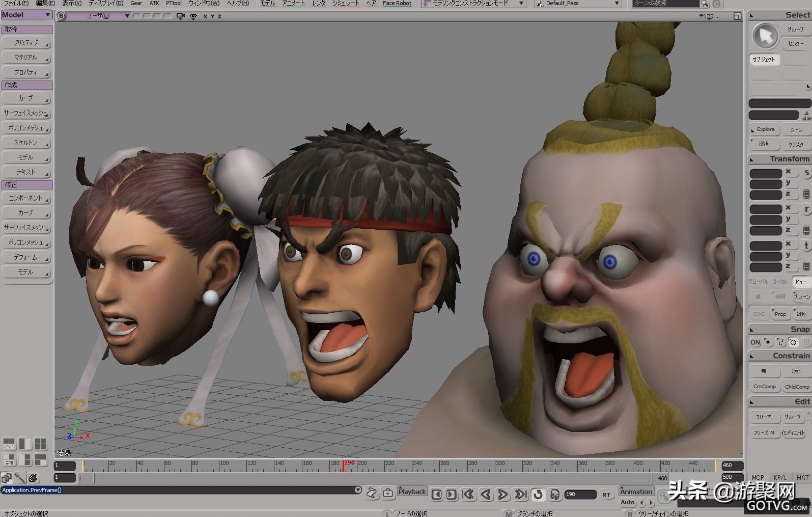812x517 pixels.
Task: Select the Translate t transform icon
Action: tap(806, 246)
